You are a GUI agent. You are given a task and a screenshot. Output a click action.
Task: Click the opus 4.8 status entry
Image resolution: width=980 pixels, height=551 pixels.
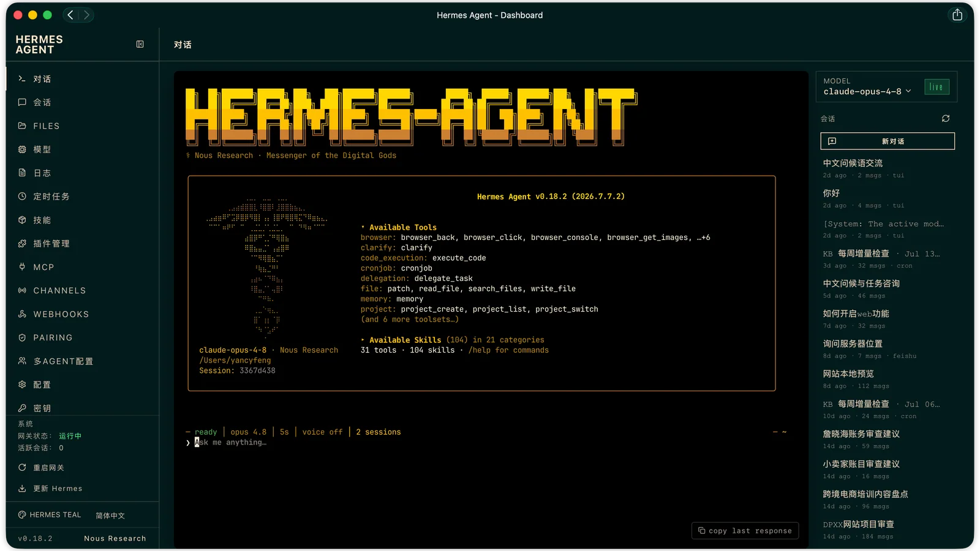pos(249,432)
